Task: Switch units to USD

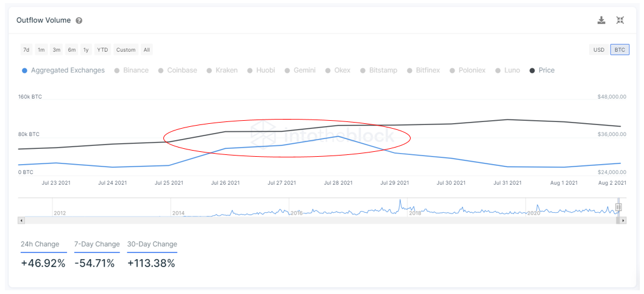Action: click(599, 50)
